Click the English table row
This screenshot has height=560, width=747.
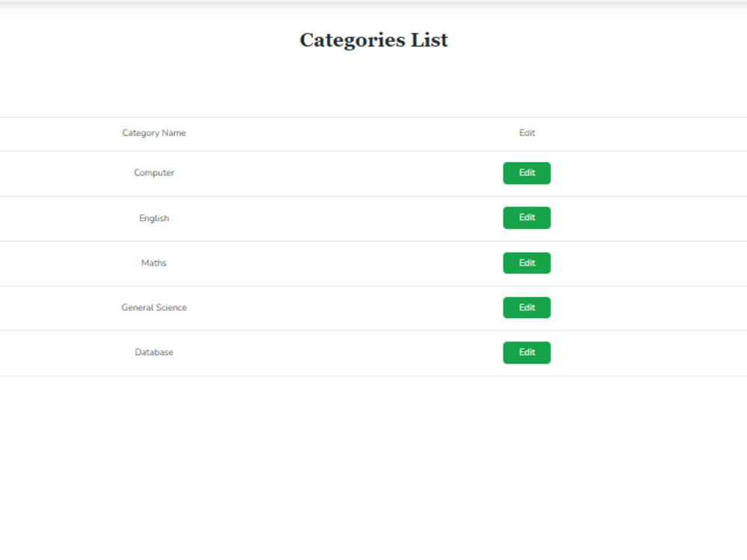(x=336, y=218)
